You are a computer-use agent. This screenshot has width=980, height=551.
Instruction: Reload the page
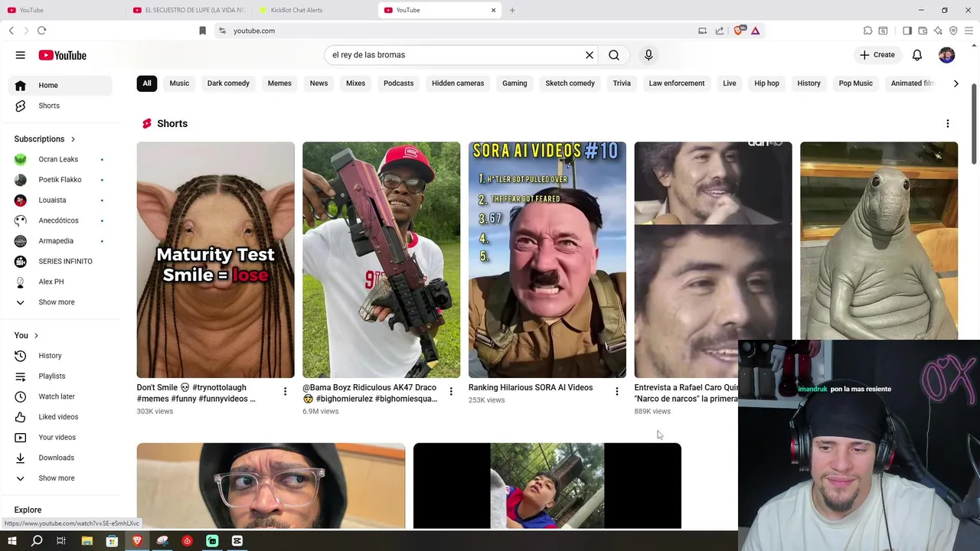point(41,31)
